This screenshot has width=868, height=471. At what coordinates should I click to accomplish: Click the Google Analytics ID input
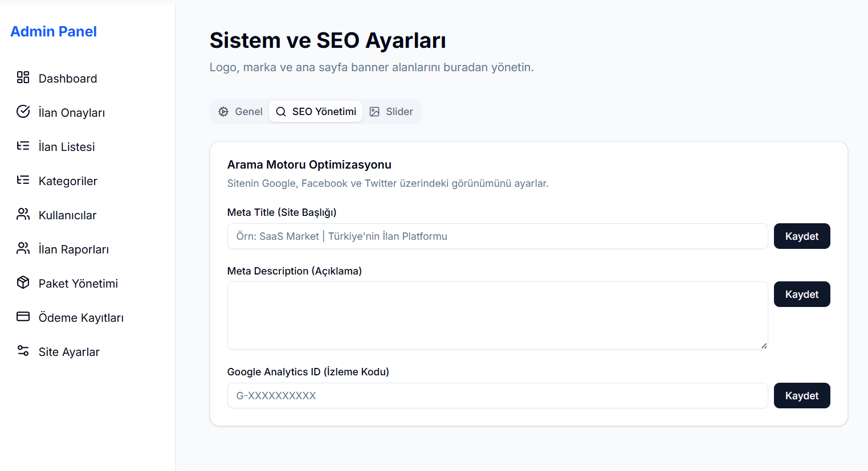tap(497, 396)
